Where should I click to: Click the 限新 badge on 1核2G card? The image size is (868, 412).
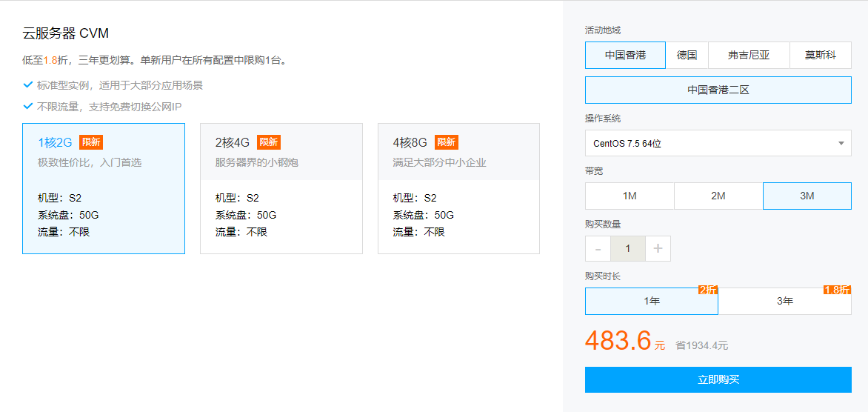tap(91, 142)
